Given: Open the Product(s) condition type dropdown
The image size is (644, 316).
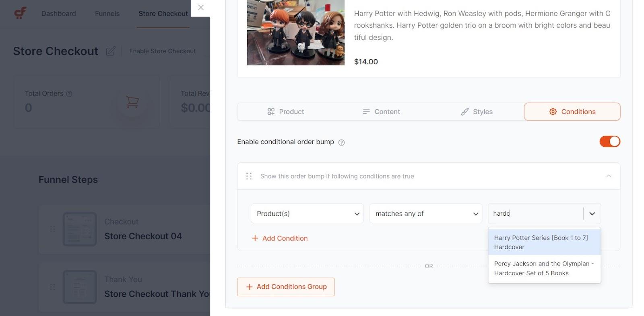Looking at the screenshot, I should (307, 214).
